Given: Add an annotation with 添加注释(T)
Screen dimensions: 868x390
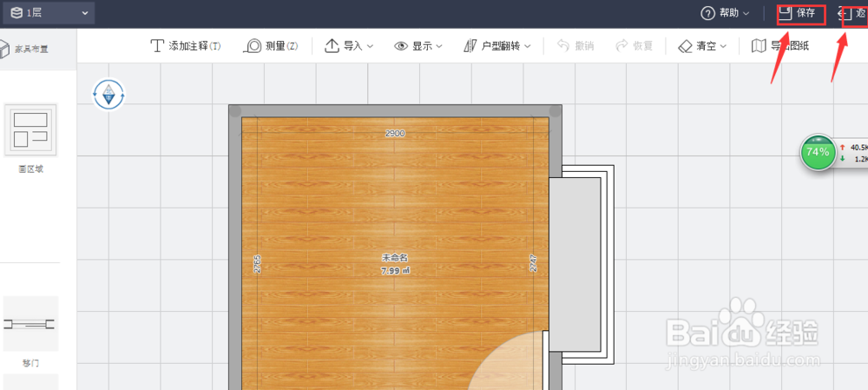Looking at the screenshot, I should point(186,46).
